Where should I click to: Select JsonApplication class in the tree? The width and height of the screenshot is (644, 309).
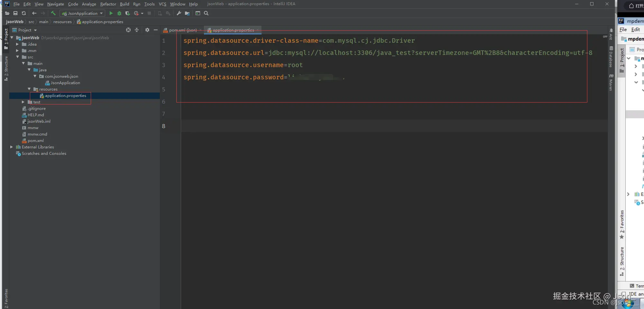[65, 83]
